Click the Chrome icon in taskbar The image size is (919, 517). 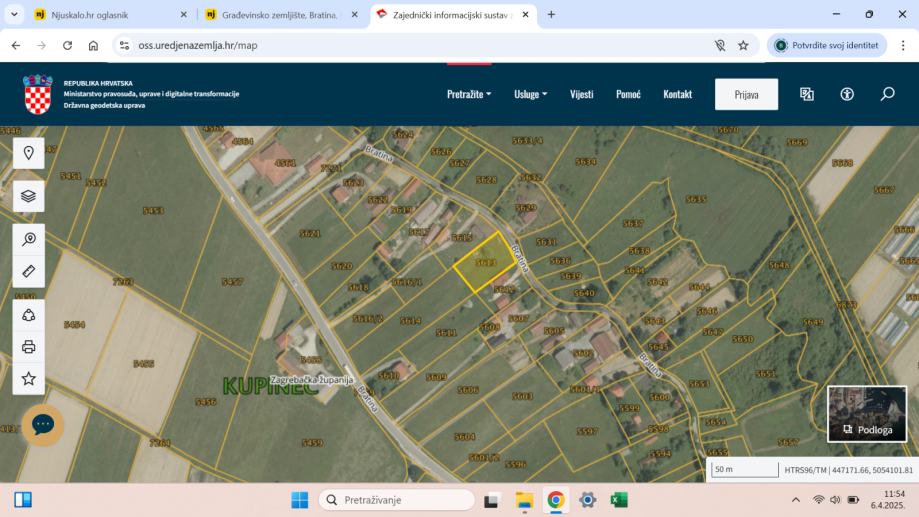(556, 500)
